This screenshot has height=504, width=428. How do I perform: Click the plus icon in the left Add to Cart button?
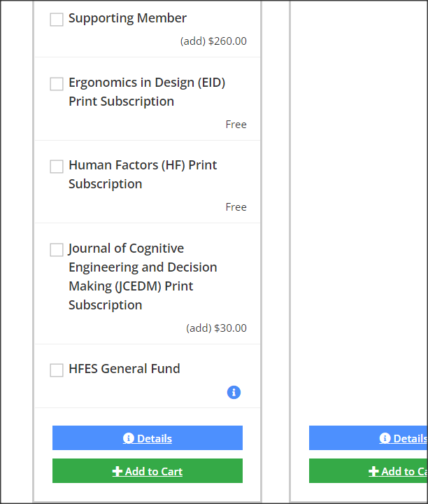117,471
